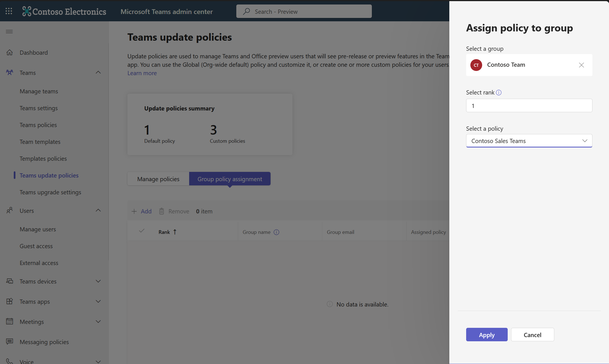The image size is (609, 364).
Task: Switch to the Group policy assignment tab
Action: tap(229, 179)
